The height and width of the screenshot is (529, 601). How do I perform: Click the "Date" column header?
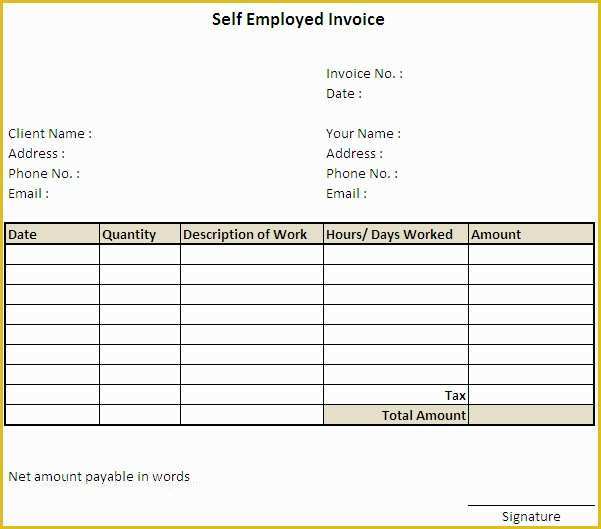tap(53, 234)
